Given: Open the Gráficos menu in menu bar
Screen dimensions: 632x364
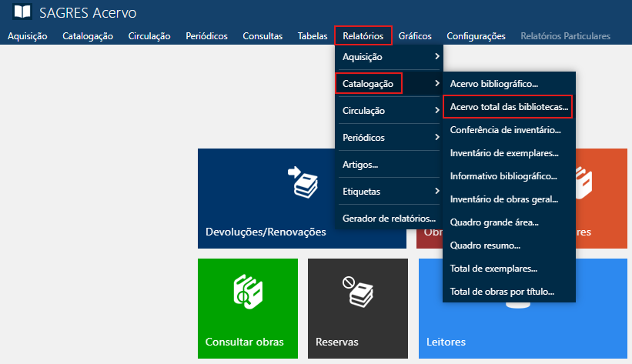Looking at the screenshot, I should coord(415,36).
